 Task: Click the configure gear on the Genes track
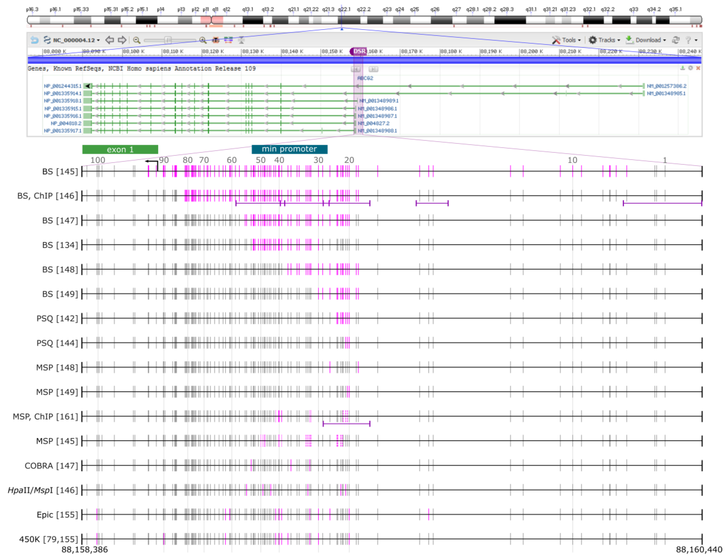tap(689, 68)
